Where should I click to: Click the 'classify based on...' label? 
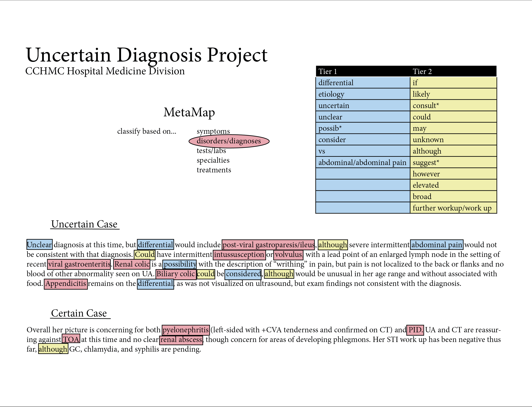[x=147, y=131]
